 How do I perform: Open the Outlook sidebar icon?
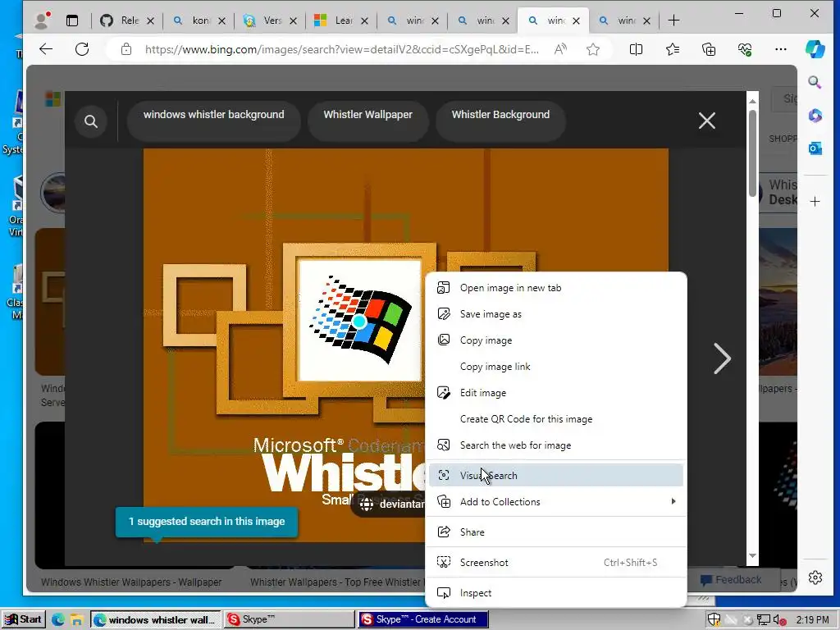click(815, 148)
